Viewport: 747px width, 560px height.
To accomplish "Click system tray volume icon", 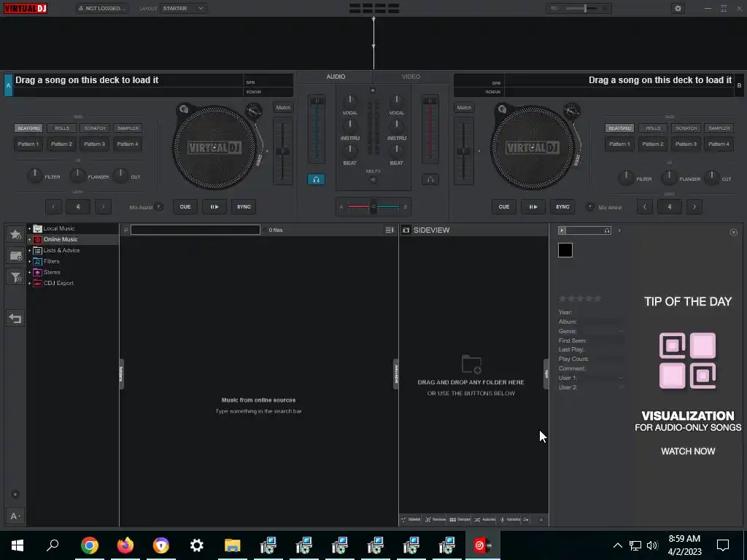I will coord(652,545).
